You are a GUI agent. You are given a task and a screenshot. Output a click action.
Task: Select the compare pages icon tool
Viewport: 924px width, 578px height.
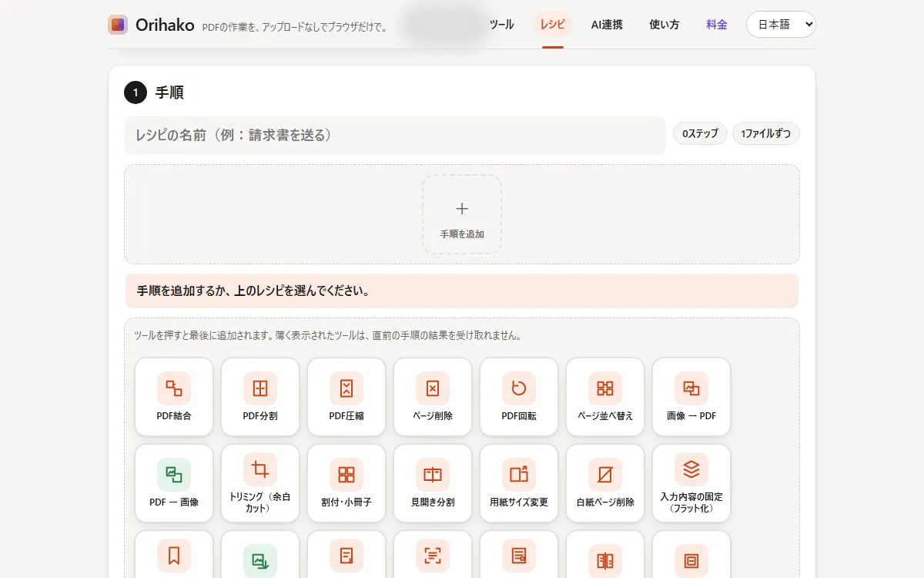tap(605, 555)
